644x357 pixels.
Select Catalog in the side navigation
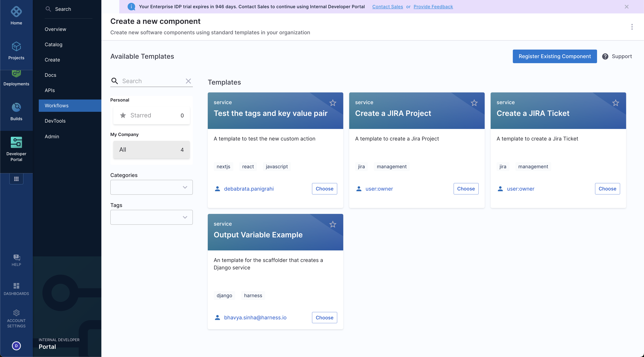[53, 45]
